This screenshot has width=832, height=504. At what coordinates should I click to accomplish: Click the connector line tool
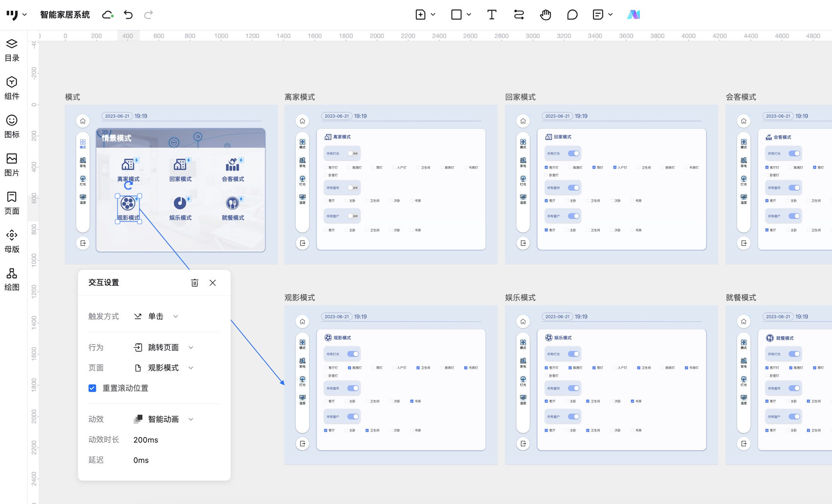519,15
